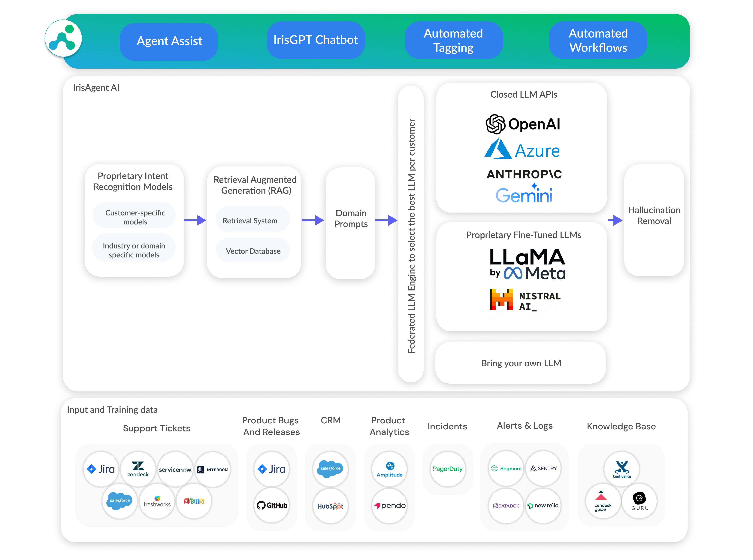The width and height of the screenshot is (753, 560).
Task: Select the LLaMA by Meta logo
Action: pyautogui.click(x=527, y=264)
